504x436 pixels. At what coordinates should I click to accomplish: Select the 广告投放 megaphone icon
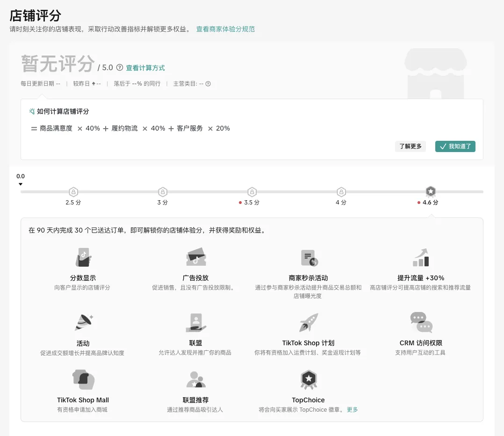pyautogui.click(x=195, y=257)
